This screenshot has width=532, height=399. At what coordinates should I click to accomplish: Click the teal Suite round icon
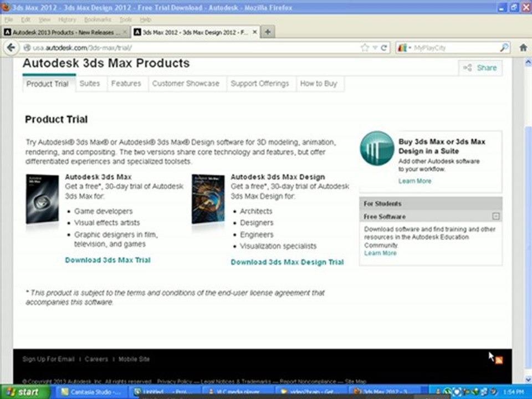[377, 149]
